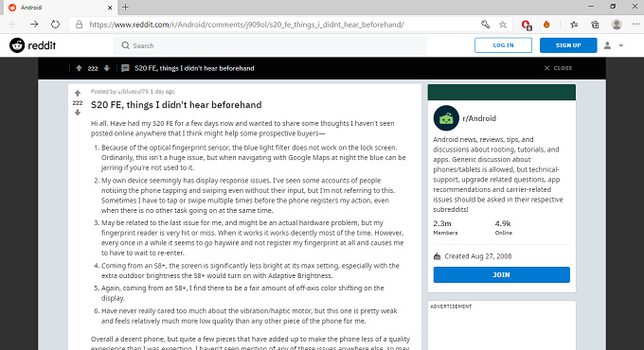Upvote the post in the black header bar

[x=79, y=68]
